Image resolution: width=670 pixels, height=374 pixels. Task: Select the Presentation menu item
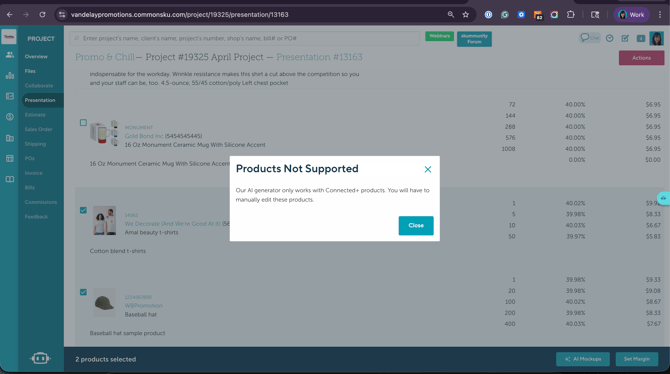[40, 100]
